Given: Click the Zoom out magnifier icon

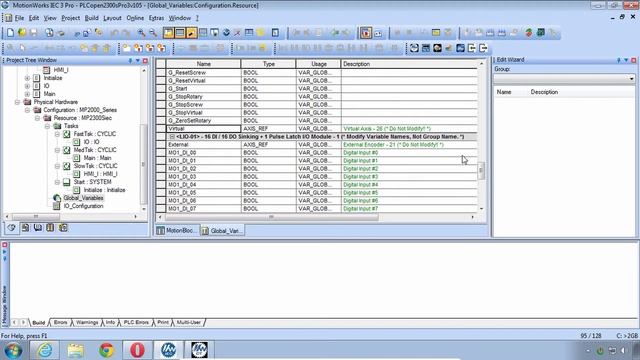Looking at the screenshot, I should [x=153, y=33].
